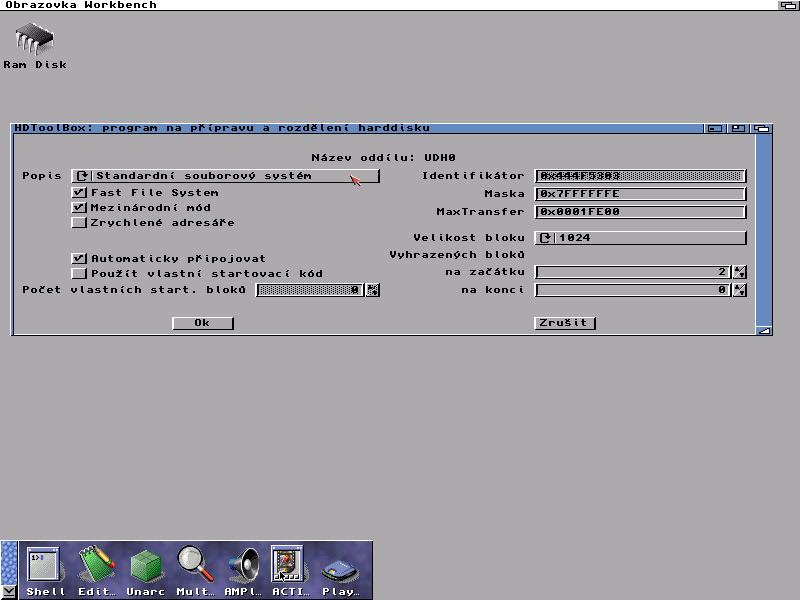Open the Ram Disk icon

[34, 41]
